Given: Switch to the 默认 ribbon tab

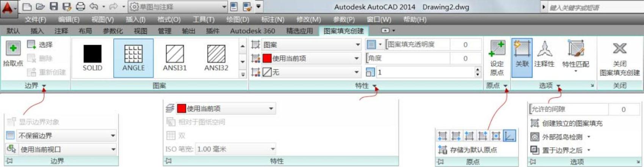Looking at the screenshot, I should (x=13, y=31).
